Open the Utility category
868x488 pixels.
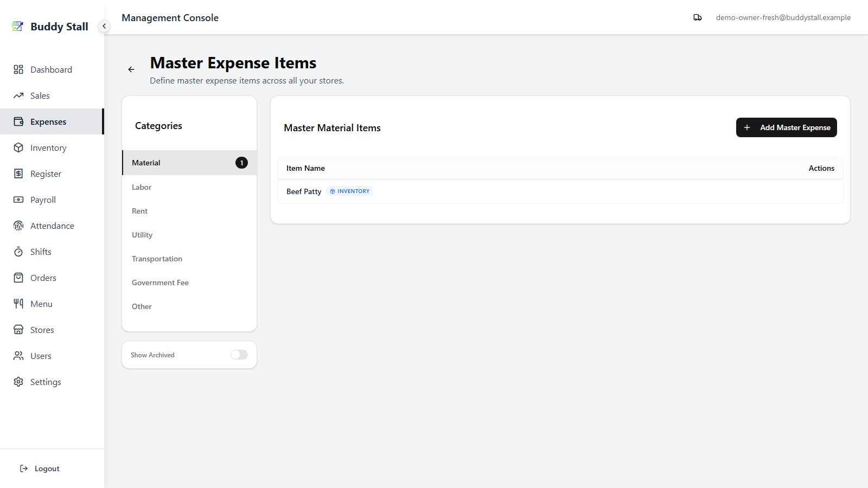click(x=189, y=235)
